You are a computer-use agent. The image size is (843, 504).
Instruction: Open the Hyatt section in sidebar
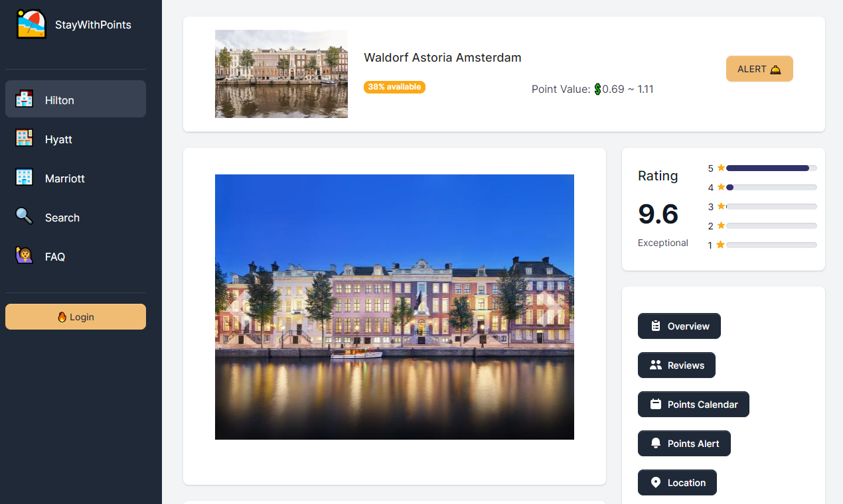[x=76, y=139]
